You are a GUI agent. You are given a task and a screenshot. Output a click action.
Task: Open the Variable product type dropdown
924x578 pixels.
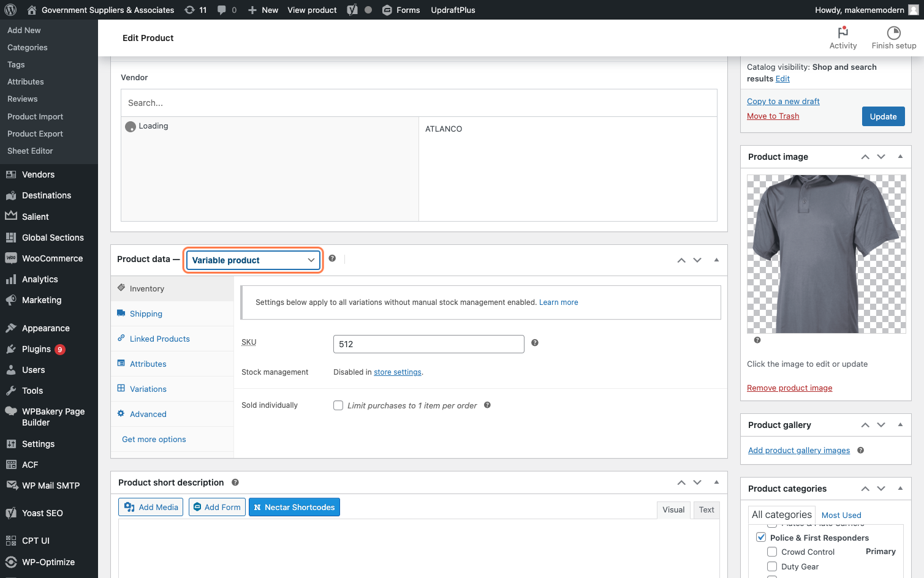pos(253,260)
